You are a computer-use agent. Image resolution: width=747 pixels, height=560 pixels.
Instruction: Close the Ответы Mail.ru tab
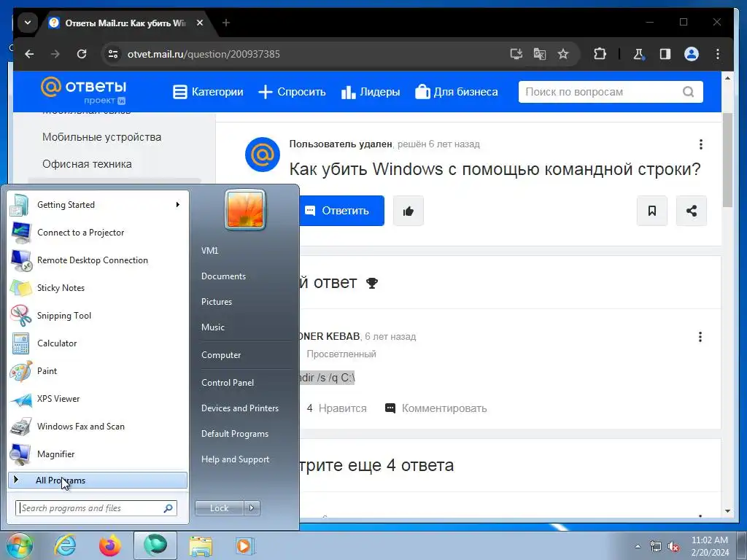[200, 23]
